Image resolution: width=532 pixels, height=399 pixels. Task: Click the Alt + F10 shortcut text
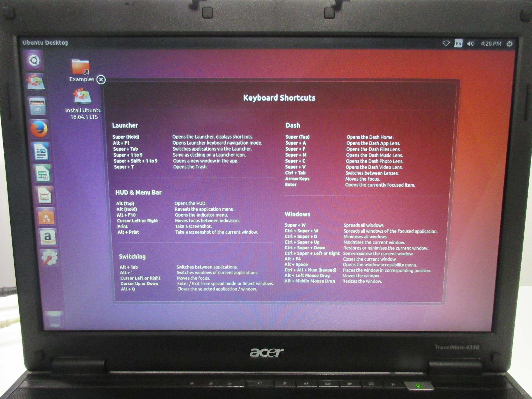[126, 215]
